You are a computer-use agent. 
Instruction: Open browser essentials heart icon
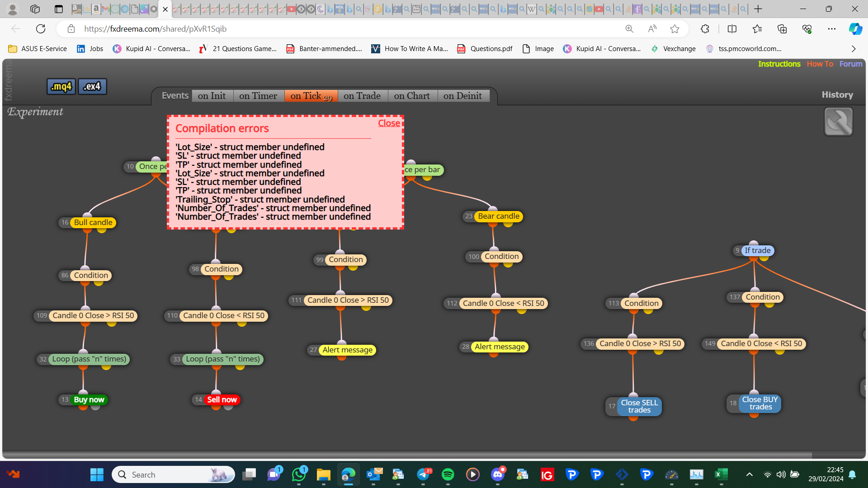pos(807,29)
